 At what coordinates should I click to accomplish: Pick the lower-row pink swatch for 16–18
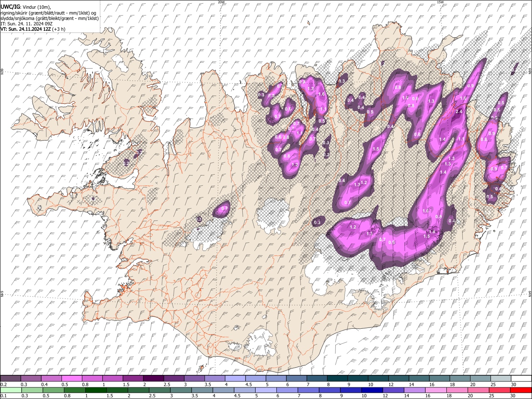tap(436, 390)
